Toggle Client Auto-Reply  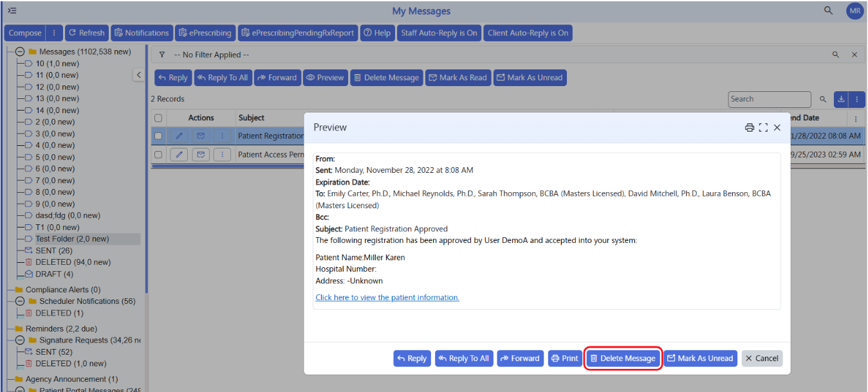(x=528, y=33)
